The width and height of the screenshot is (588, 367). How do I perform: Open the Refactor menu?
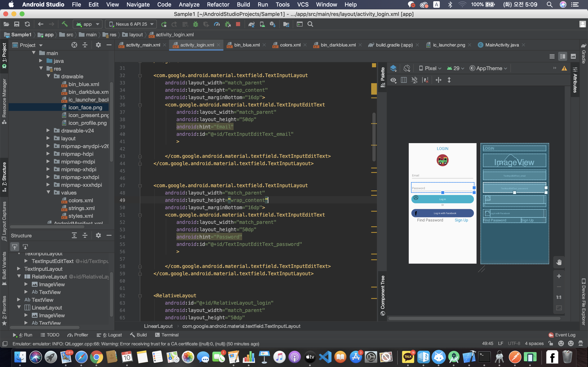(218, 4)
